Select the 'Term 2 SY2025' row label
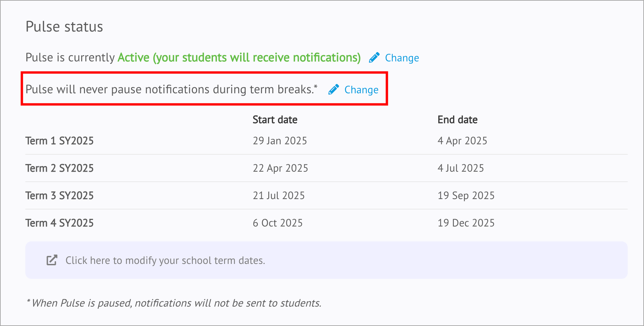644x326 pixels. 59,168
